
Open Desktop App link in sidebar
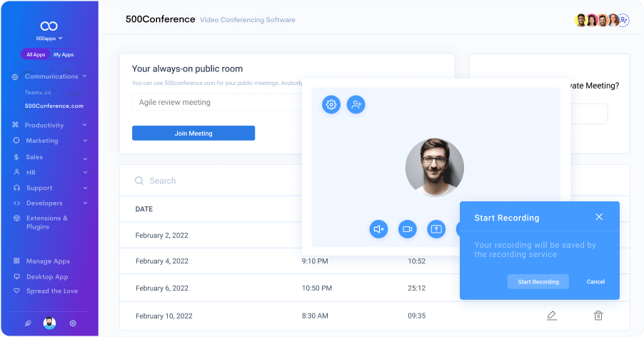[47, 276]
